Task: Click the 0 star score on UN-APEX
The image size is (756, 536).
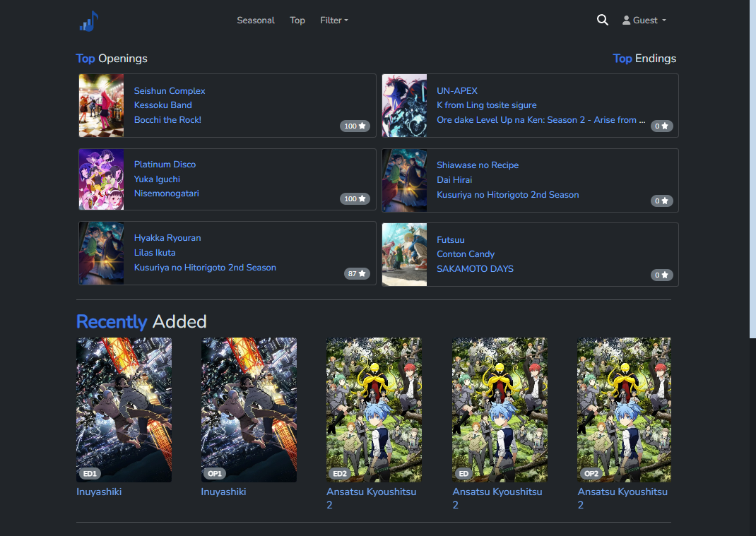Action: [x=661, y=126]
